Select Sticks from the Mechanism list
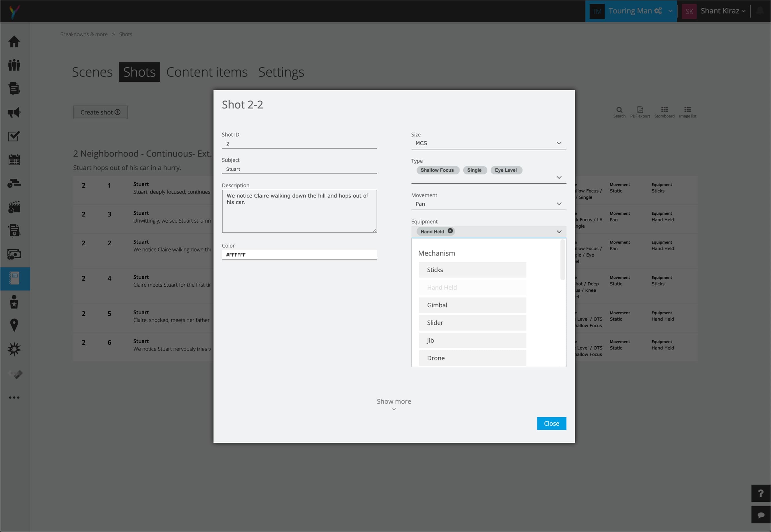The height and width of the screenshot is (532, 771). pyautogui.click(x=472, y=270)
